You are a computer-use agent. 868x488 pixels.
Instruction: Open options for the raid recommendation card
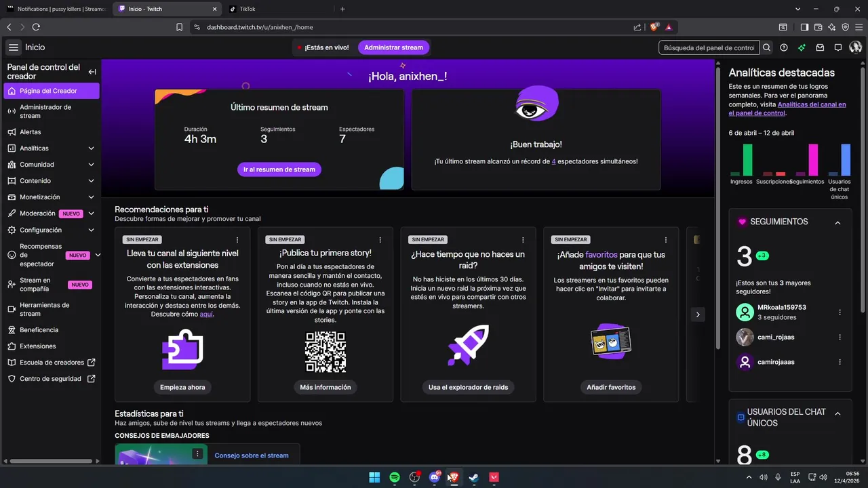tap(523, 240)
